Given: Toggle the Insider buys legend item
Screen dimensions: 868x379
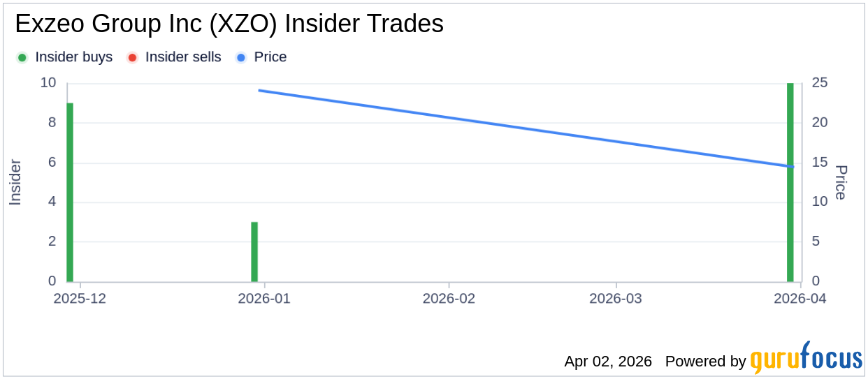Looking at the screenshot, I should point(73,57).
